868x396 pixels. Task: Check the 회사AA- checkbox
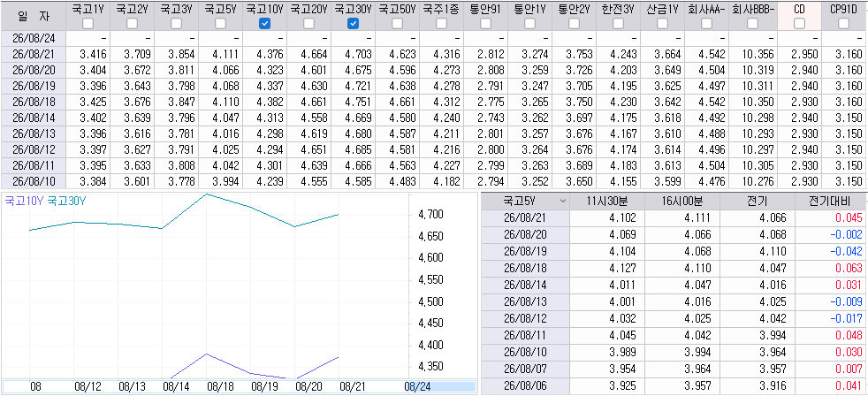pos(706,23)
